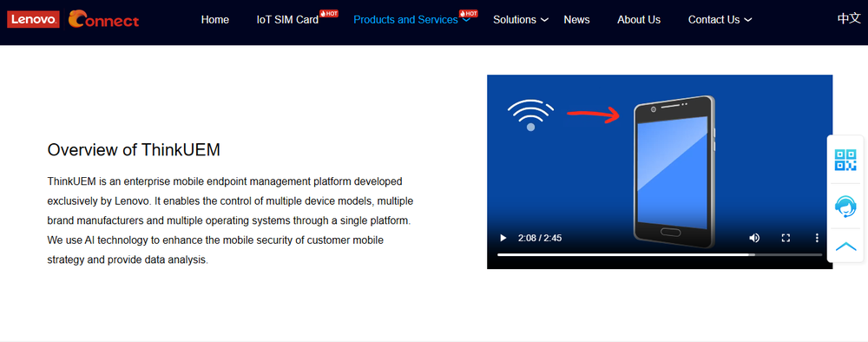Open customer service headset chat
This screenshot has height=342, width=868.
point(845,207)
